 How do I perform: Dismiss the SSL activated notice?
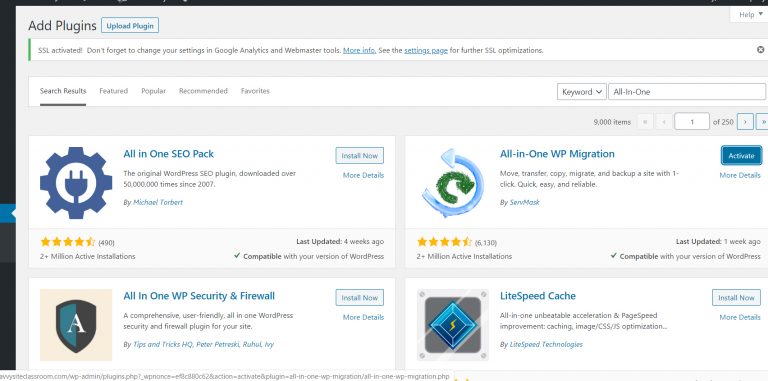click(x=760, y=49)
